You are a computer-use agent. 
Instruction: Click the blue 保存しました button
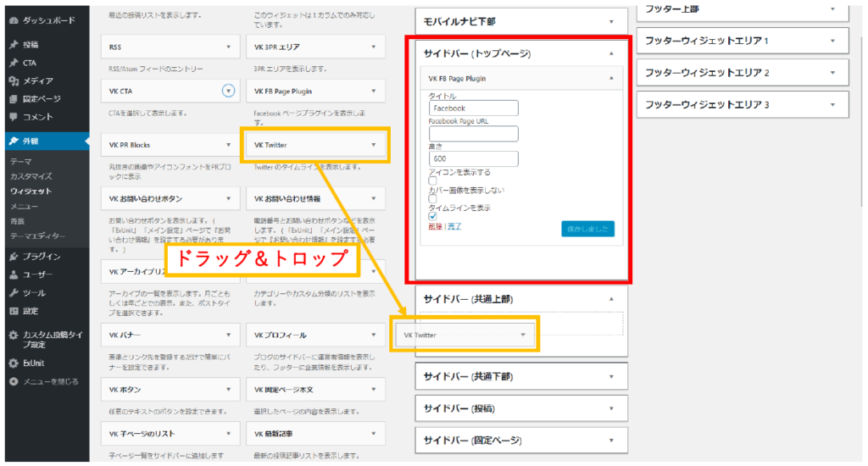click(x=588, y=229)
